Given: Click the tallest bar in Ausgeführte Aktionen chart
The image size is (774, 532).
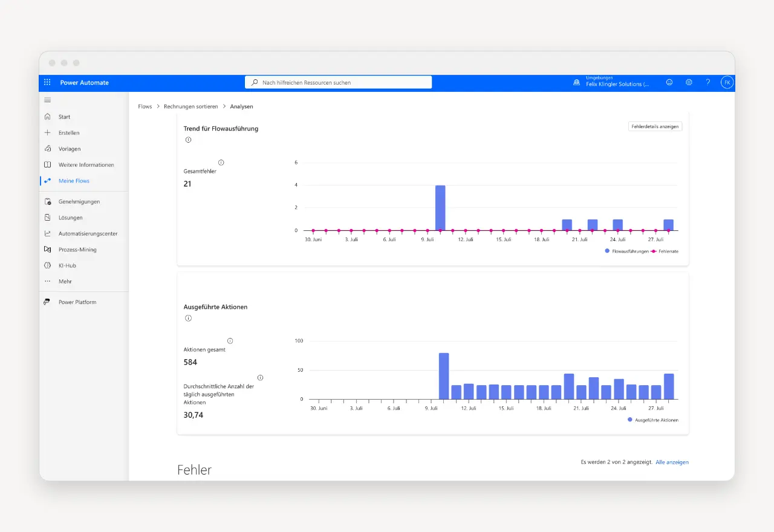Looking at the screenshot, I should click(x=444, y=376).
